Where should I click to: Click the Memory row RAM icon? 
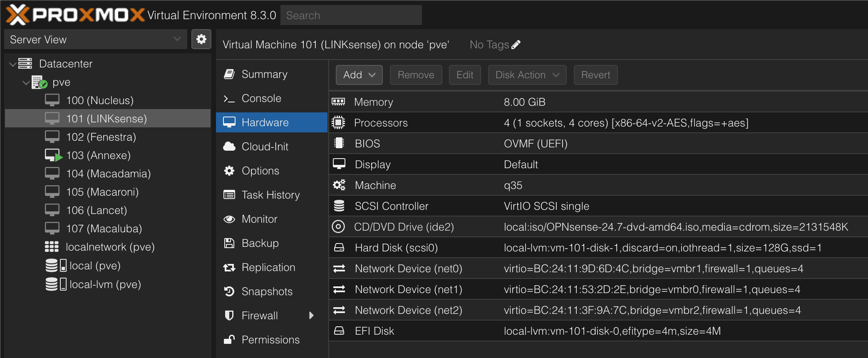[x=338, y=102]
